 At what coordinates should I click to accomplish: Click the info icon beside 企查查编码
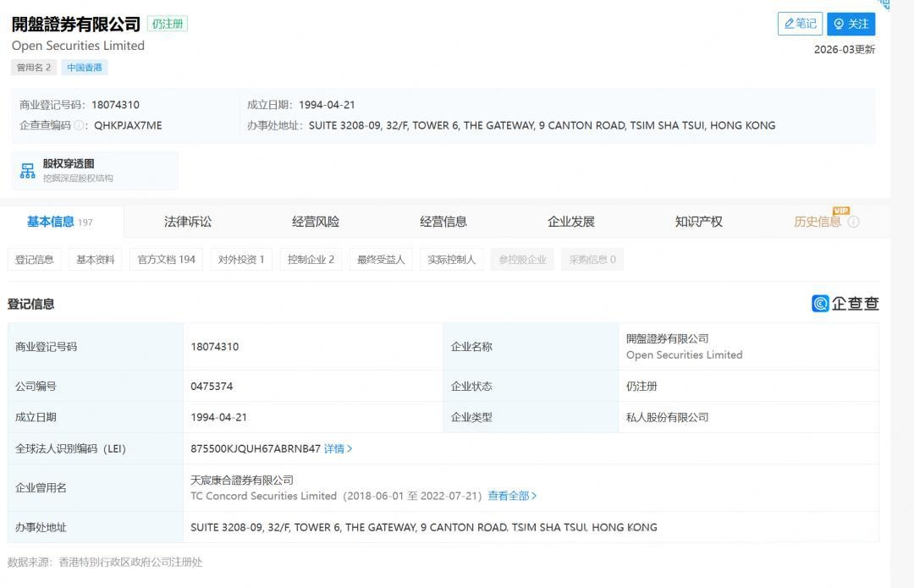(x=79, y=125)
